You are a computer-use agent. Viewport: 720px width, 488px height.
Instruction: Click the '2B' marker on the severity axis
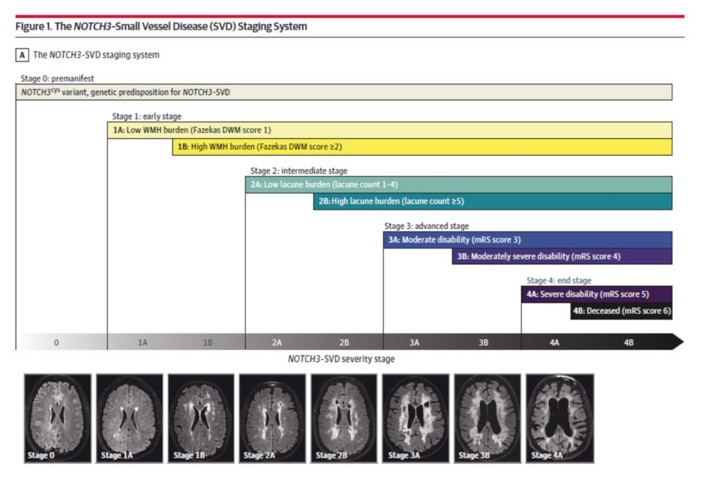[344, 342]
